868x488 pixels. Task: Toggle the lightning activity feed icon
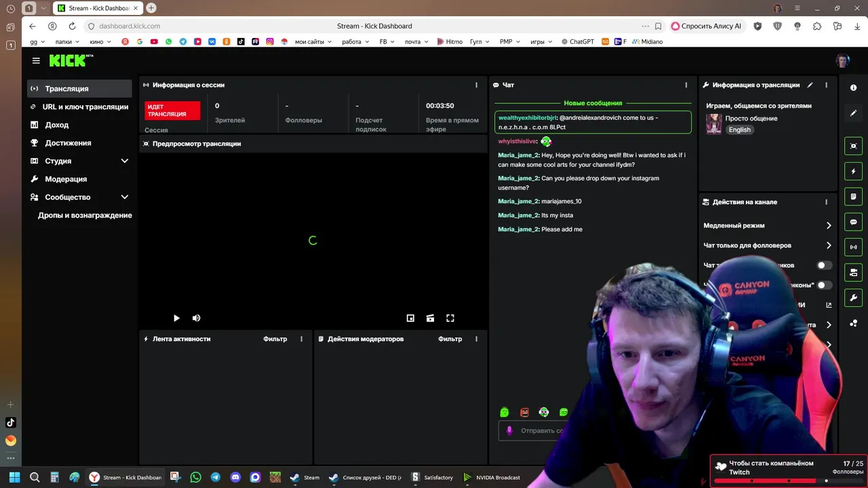[x=854, y=171]
